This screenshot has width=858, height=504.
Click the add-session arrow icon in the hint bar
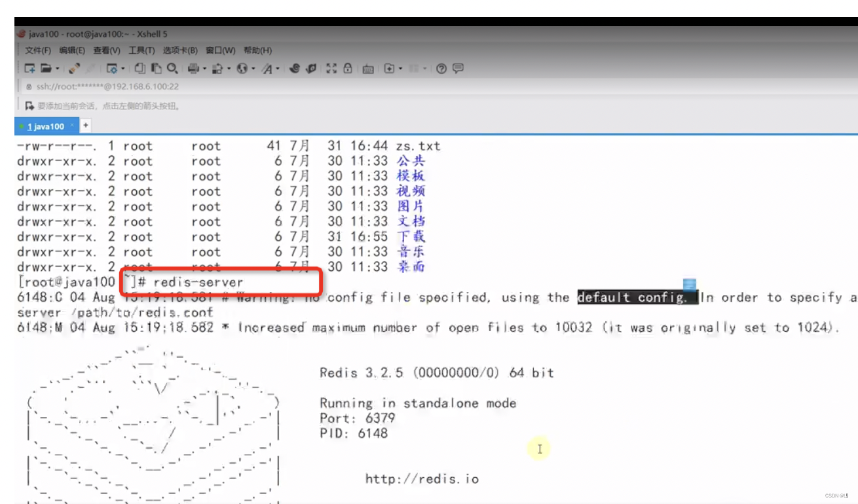tap(29, 105)
